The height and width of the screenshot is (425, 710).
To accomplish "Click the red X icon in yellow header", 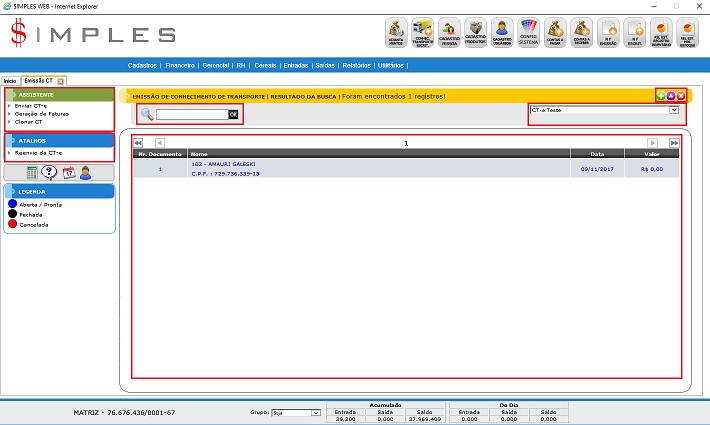I will tap(681, 96).
